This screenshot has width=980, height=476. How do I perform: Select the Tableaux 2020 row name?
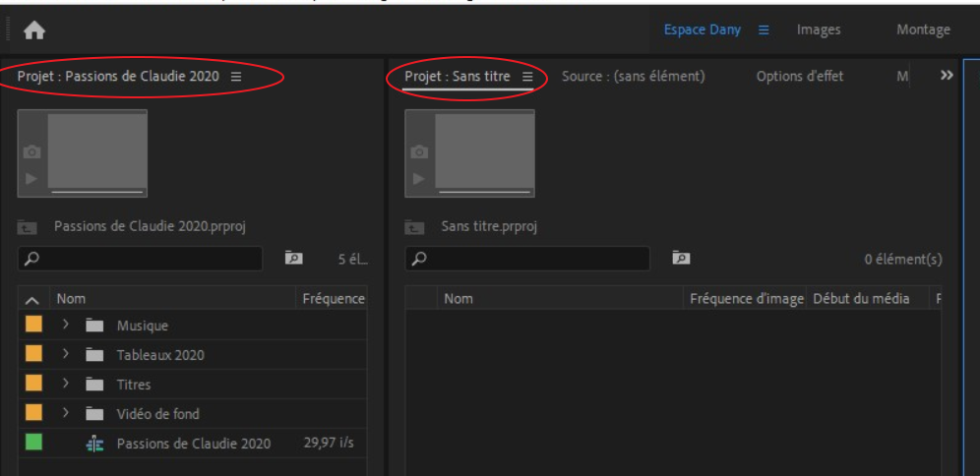pyautogui.click(x=160, y=355)
